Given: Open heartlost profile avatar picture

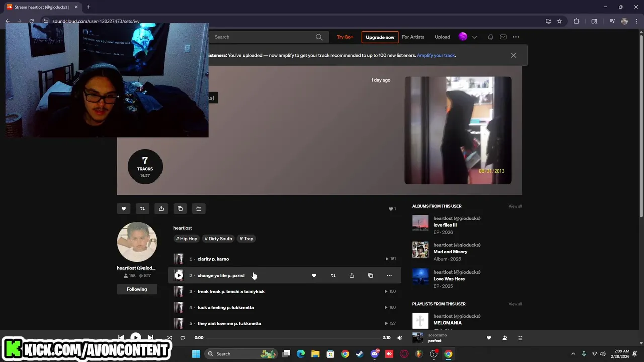Looking at the screenshot, I should (137, 242).
